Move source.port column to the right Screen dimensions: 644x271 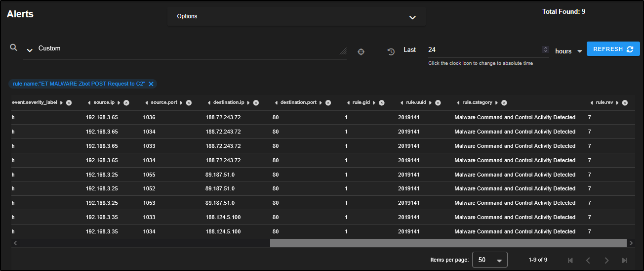[182, 103]
